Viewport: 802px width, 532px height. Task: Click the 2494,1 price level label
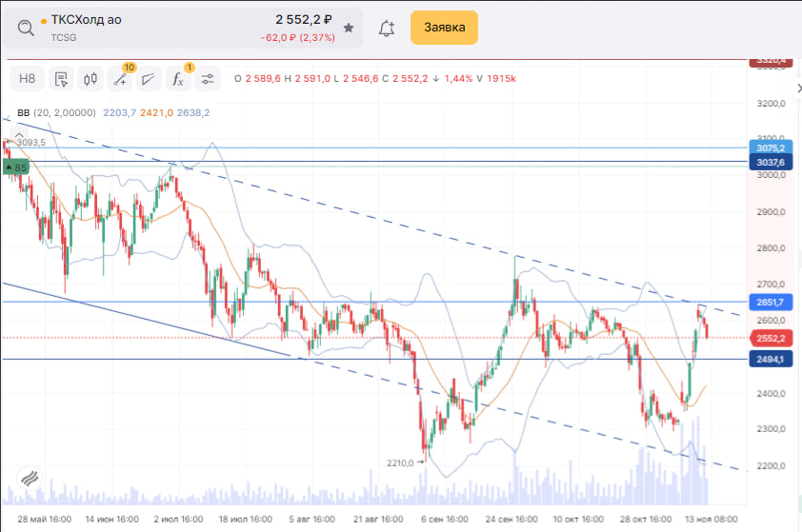pos(770,360)
